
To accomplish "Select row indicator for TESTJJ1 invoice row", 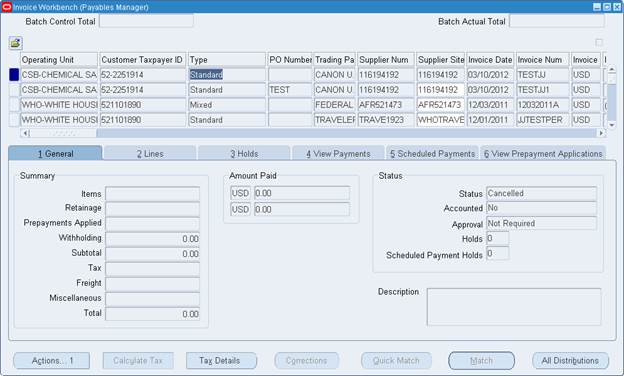I will [x=14, y=90].
